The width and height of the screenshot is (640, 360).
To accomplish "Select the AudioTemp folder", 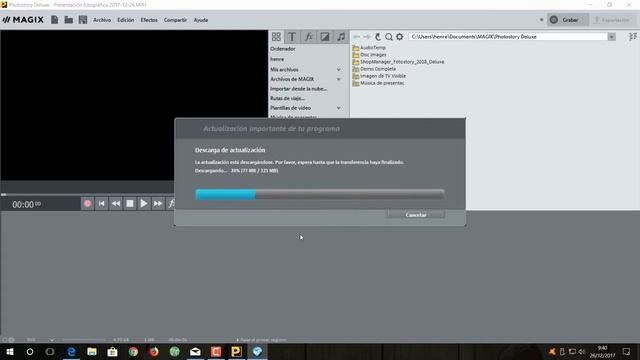I will pos(369,48).
